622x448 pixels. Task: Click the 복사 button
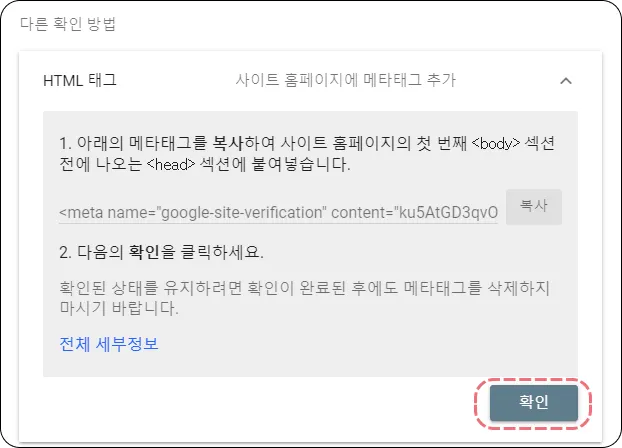coord(534,207)
